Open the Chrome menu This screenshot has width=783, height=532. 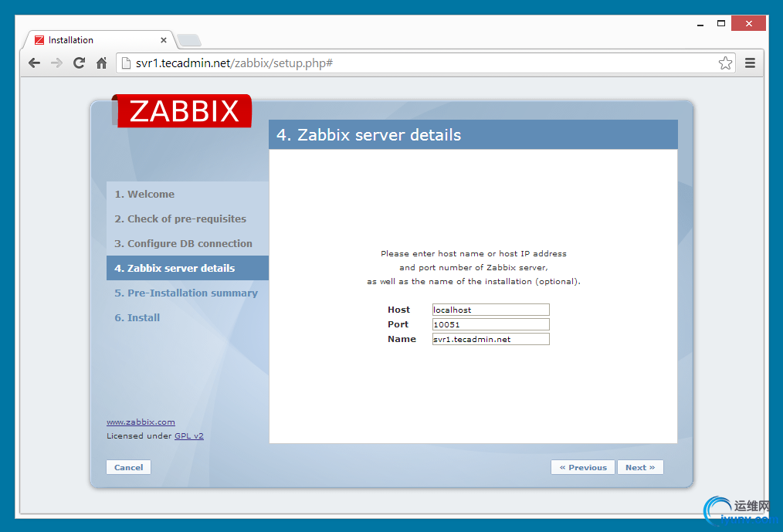click(750, 63)
